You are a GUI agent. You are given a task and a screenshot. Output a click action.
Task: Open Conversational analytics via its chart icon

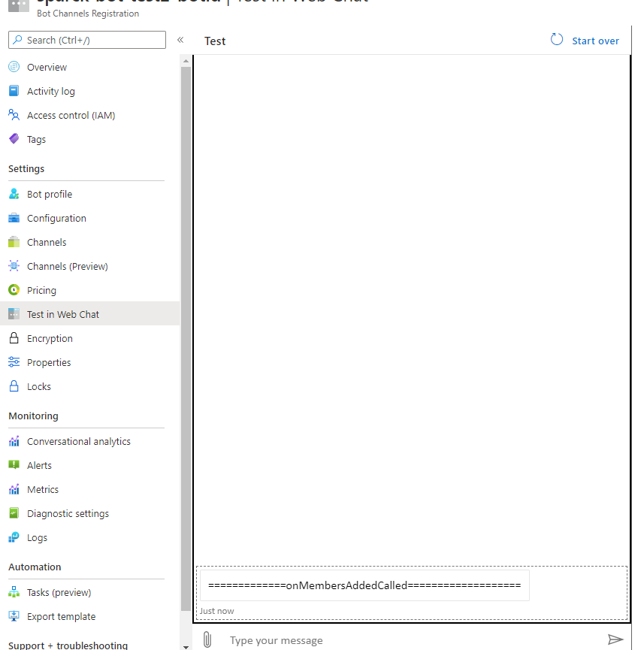14,441
